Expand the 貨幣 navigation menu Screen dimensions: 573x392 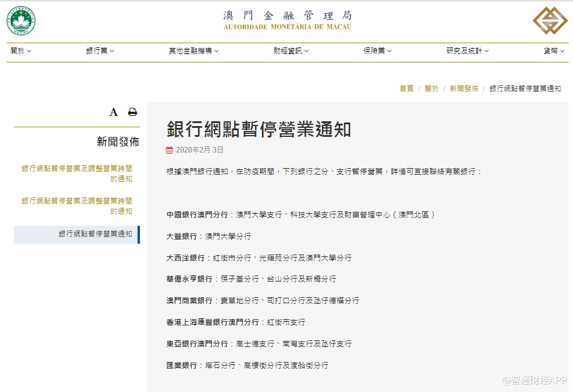[x=554, y=51]
